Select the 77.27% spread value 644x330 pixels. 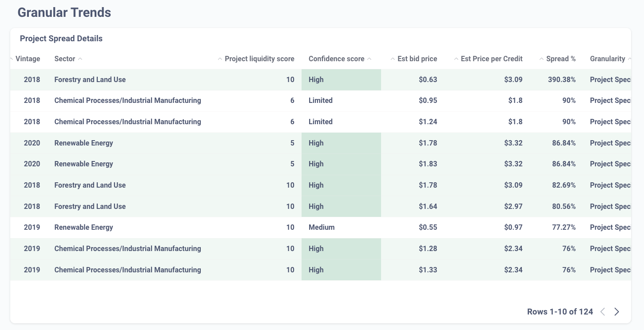[x=564, y=228]
